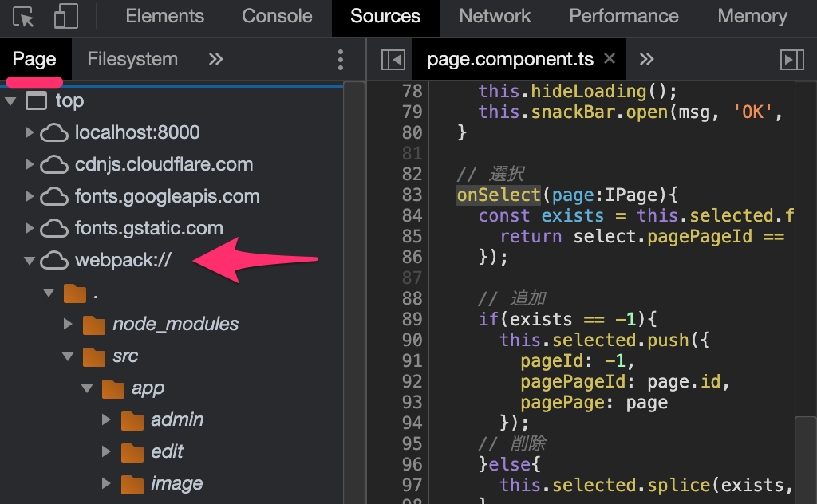Screen dimensions: 817x504
Task: Select the fonts.gstatic.com label
Action: tap(149, 228)
